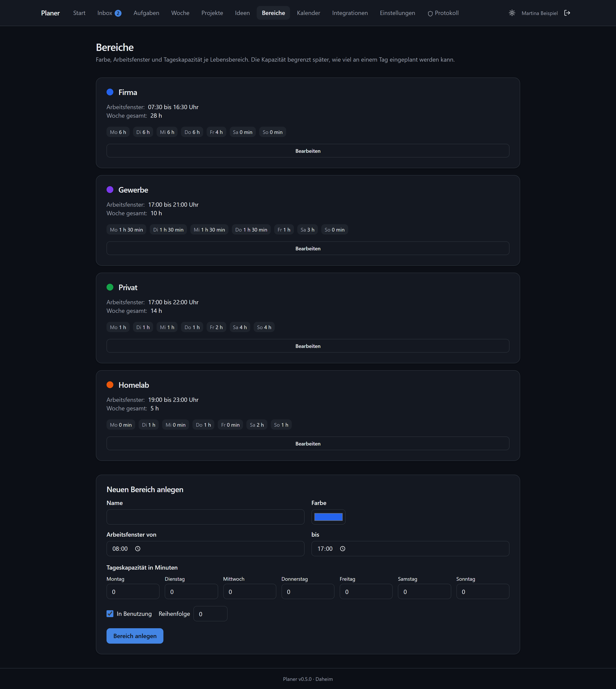Toggle light/dark theme sun icon
616x689 pixels.
(x=512, y=13)
